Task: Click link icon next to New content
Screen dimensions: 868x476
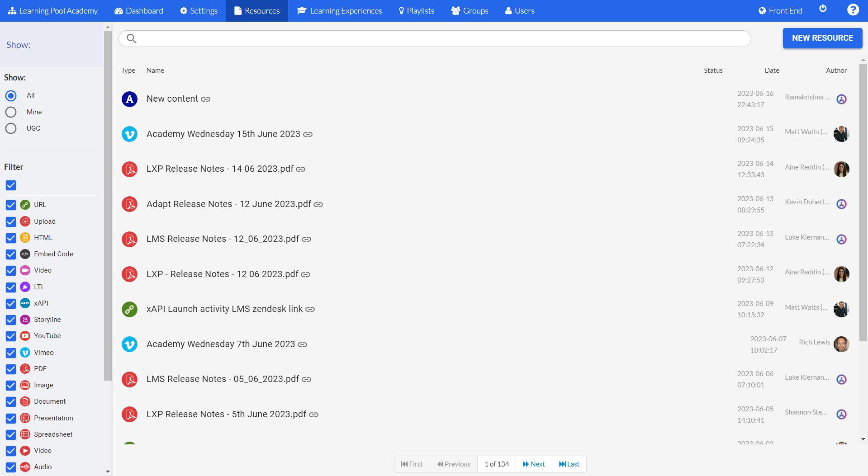Action: click(206, 99)
